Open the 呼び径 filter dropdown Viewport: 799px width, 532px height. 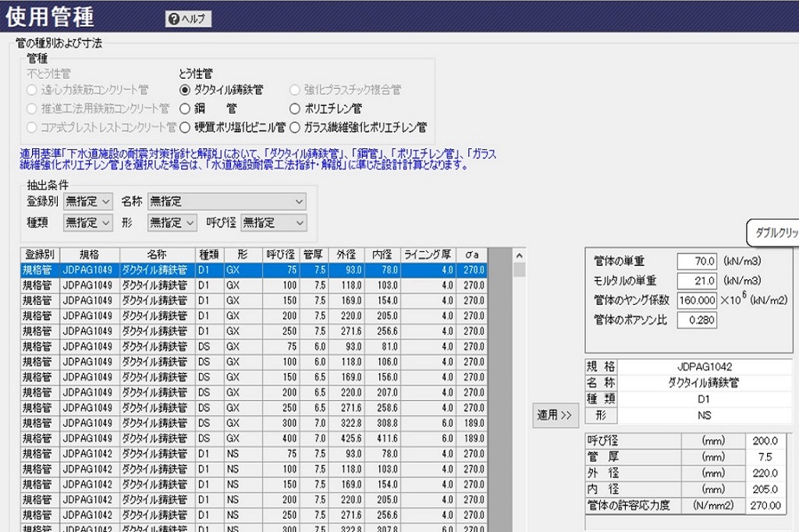[274, 222]
